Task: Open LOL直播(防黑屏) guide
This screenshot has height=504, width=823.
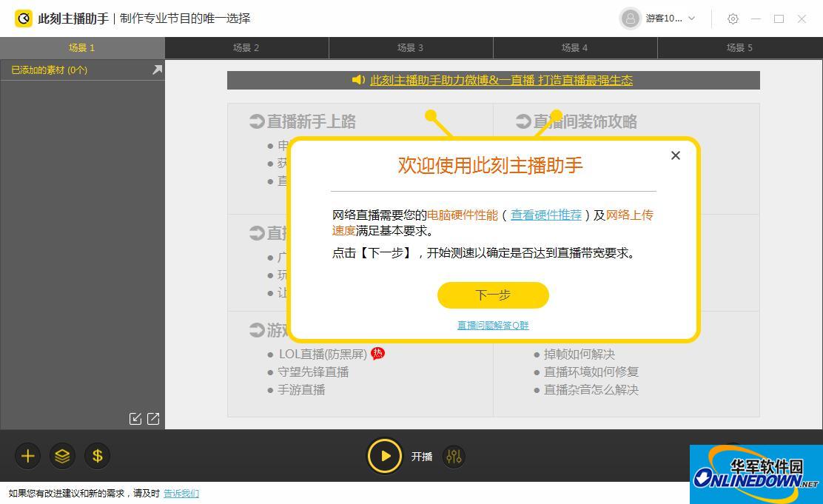Action: click(323, 355)
